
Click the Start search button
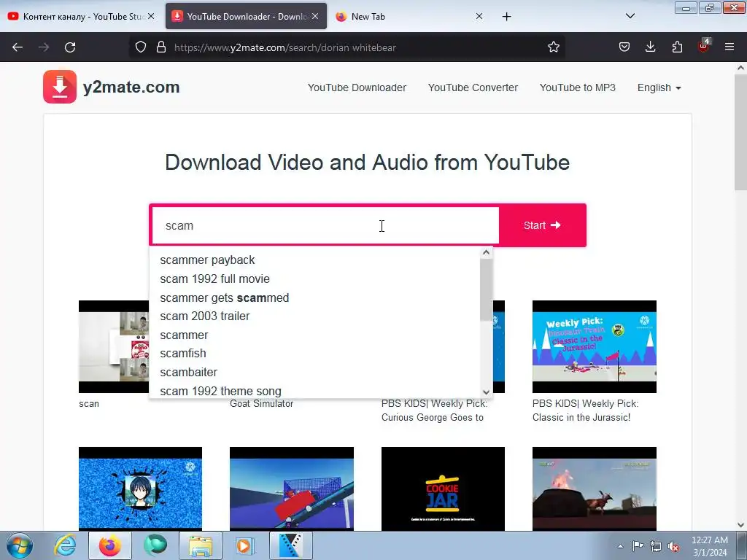[x=542, y=225]
